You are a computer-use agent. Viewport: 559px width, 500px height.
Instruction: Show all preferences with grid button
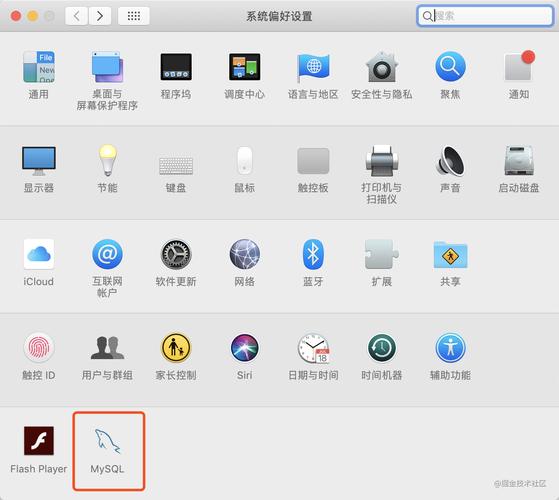pos(134,16)
